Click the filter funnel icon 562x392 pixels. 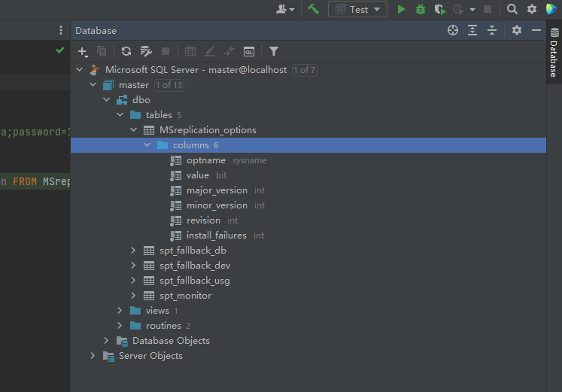pos(274,51)
